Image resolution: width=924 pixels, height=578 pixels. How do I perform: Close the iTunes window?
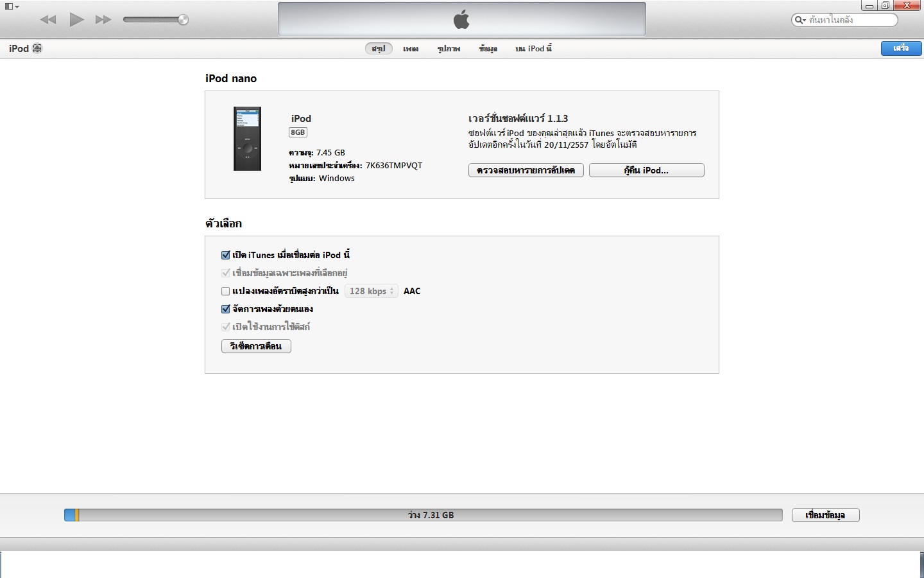(x=907, y=6)
